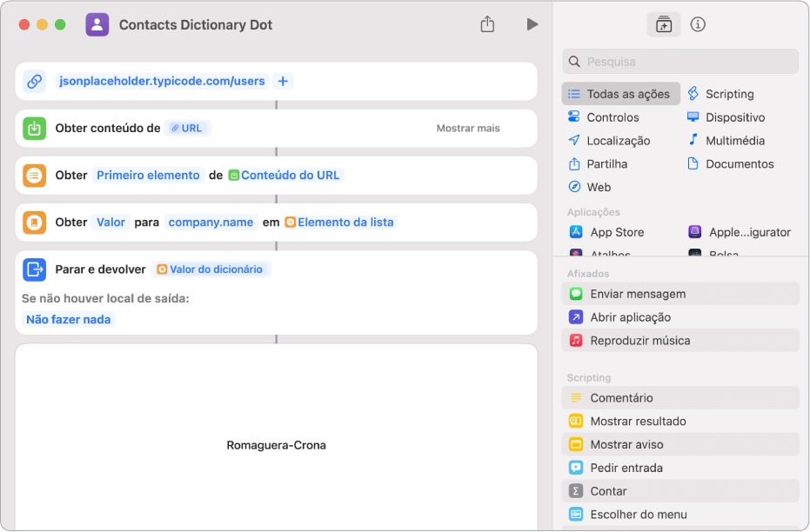Open App Store actions
Screen dimensions: 810x532
[x=606, y=232]
